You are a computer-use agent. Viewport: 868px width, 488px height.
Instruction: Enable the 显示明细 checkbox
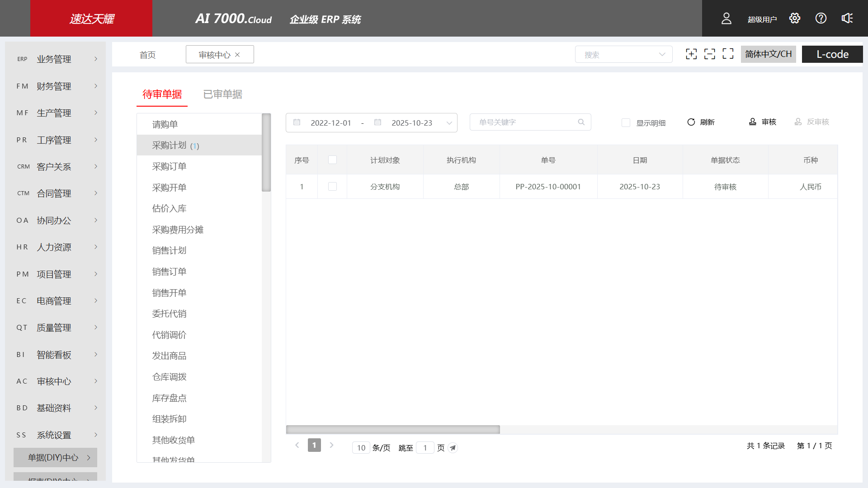pos(626,122)
